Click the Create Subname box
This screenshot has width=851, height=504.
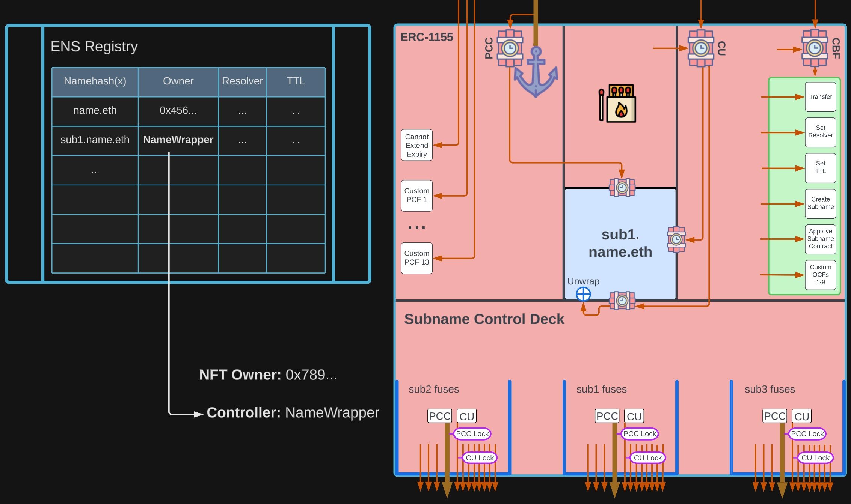(820, 203)
